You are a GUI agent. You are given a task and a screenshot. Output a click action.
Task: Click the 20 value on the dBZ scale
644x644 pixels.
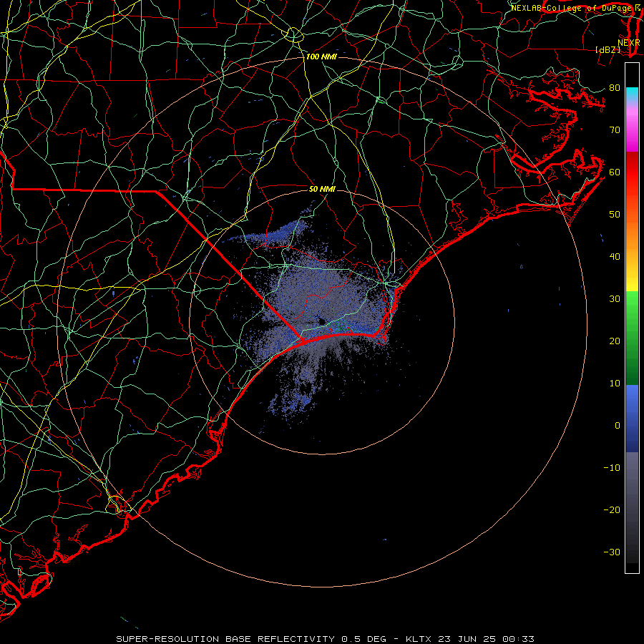(615, 341)
